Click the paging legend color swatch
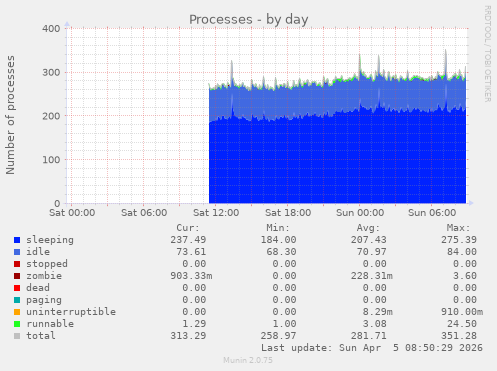Image resolution: width=497 pixels, height=371 pixels. (x=17, y=300)
